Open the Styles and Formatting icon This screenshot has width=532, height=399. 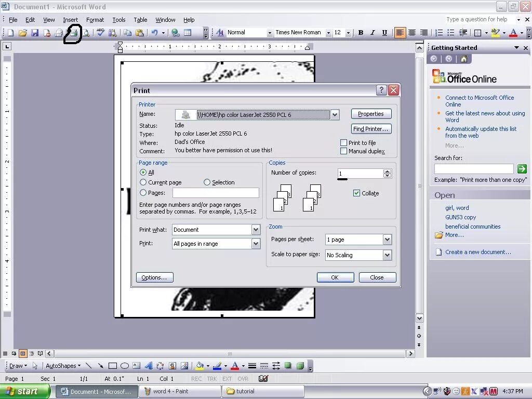pos(220,33)
